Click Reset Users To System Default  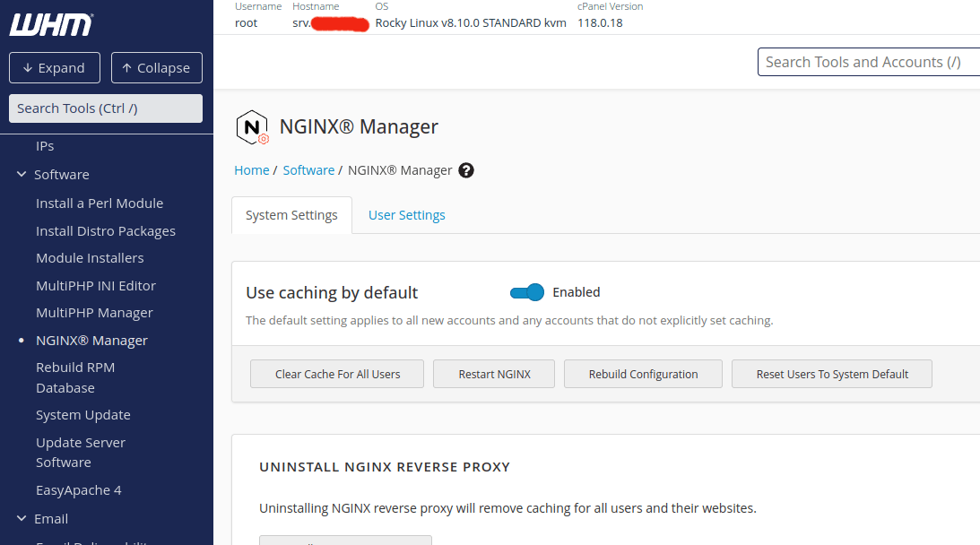click(x=832, y=374)
